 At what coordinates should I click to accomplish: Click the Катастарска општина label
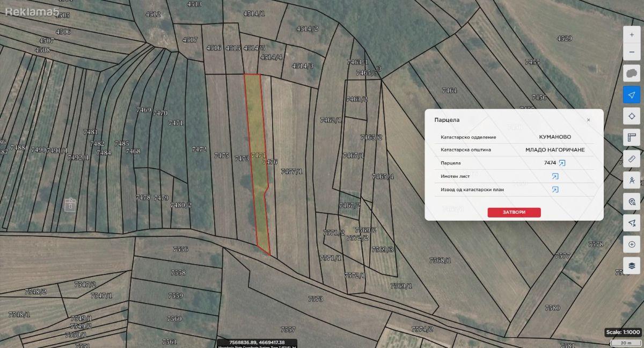pyautogui.click(x=466, y=150)
